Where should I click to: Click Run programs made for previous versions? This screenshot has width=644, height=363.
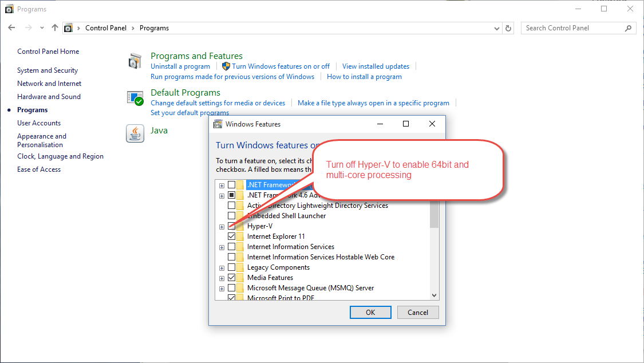pos(232,77)
